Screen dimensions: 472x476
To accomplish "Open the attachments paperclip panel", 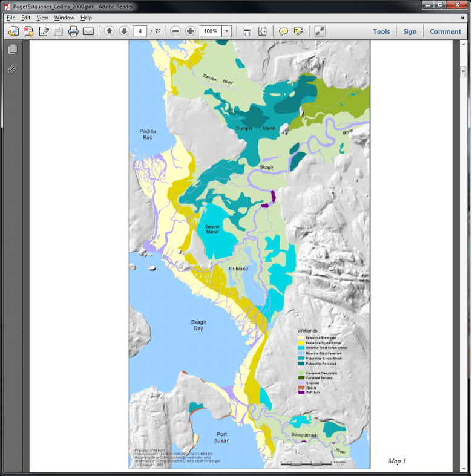I will [12, 68].
